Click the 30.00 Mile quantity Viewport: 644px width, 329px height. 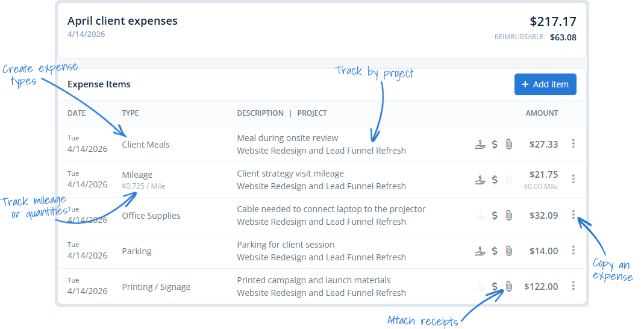tap(540, 186)
